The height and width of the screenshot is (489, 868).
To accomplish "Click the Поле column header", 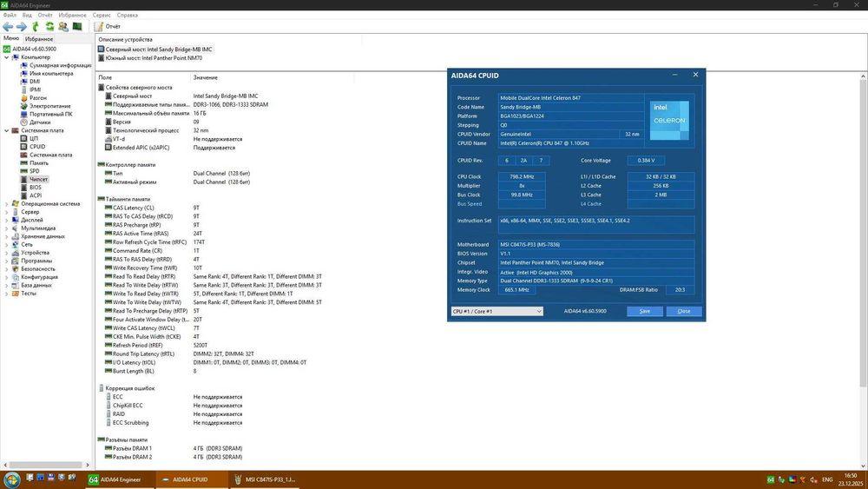I will point(105,77).
